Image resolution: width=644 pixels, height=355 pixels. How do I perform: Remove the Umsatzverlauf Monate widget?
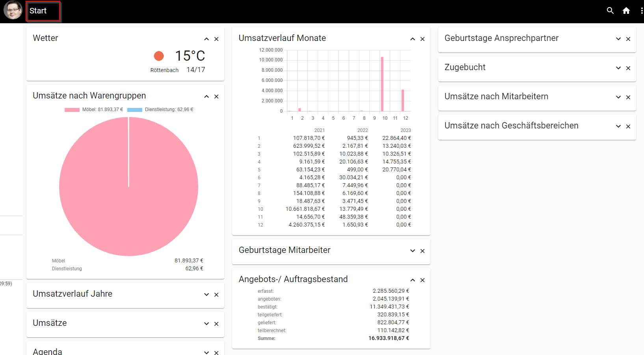(x=423, y=39)
